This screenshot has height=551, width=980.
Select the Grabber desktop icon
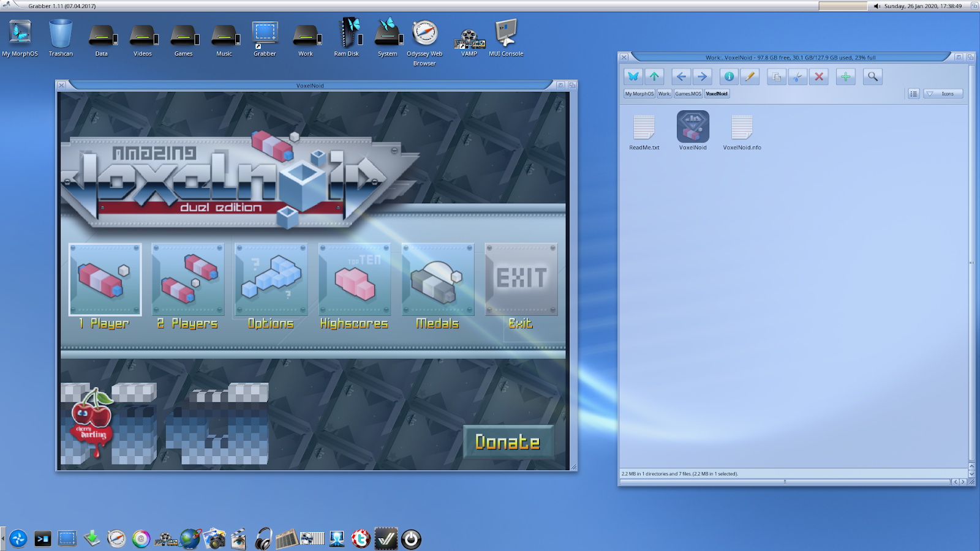(265, 39)
